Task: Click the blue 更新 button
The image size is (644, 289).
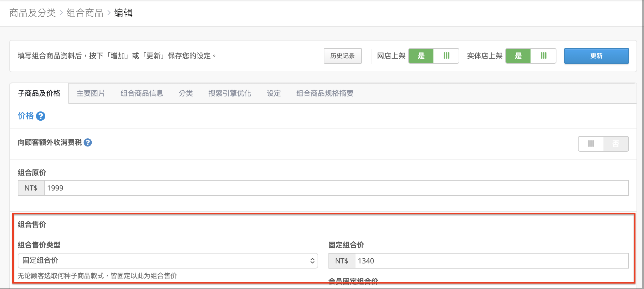Action: pyautogui.click(x=596, y=56)
